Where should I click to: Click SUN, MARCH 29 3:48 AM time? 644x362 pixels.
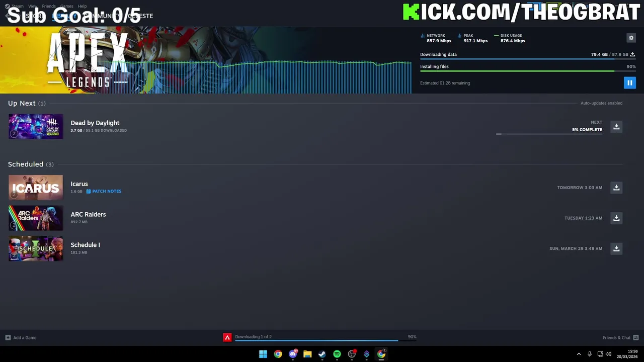point(576,248)
